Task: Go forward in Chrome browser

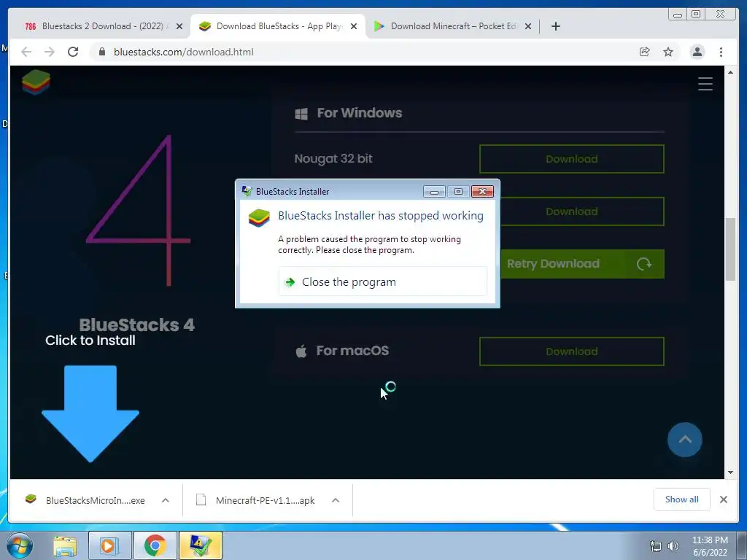Action: [x=50, y=52]
